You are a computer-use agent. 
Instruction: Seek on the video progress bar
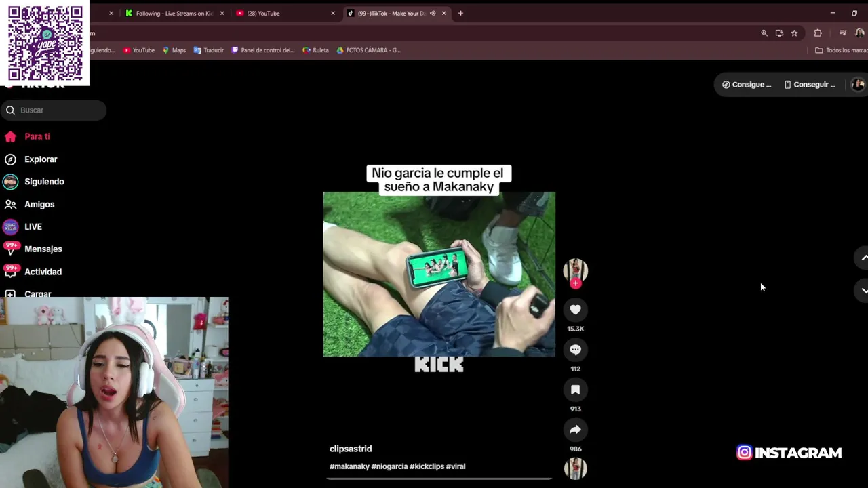coord(439,479)
